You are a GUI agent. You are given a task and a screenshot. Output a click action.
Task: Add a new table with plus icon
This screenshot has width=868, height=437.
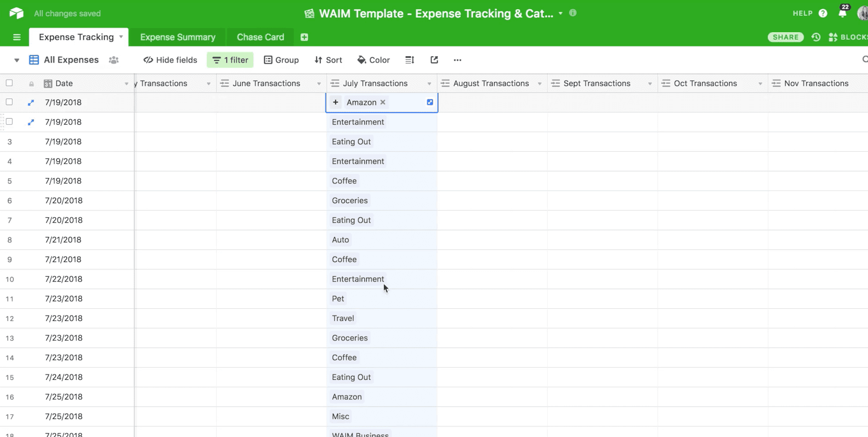pos(304,37)
